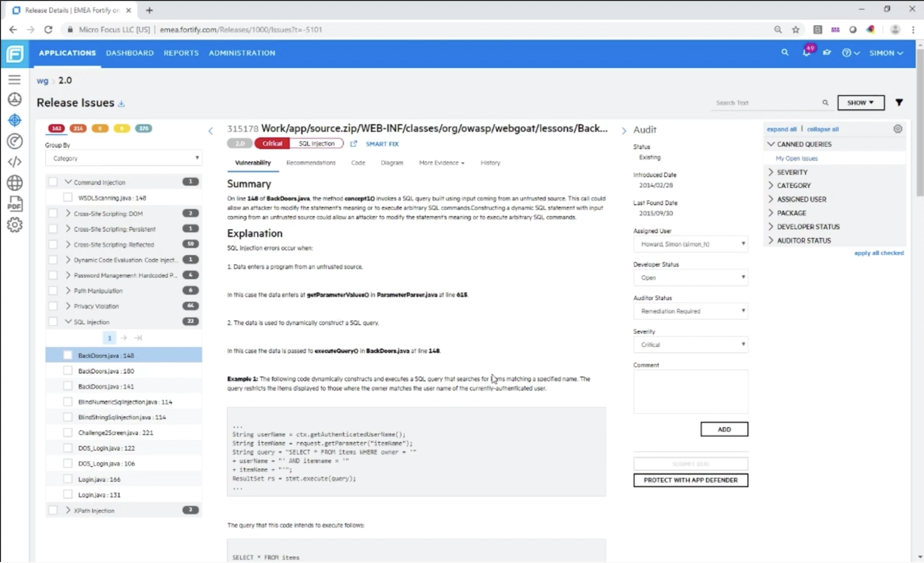Check the SQL Injection group checkbox
The width and height of the screenshot is (924, 563).
tap(53, 322)
